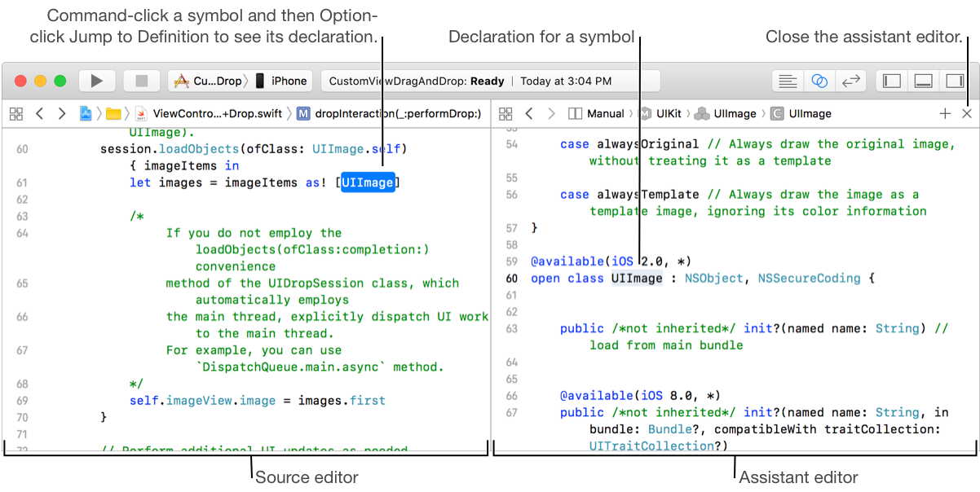Go back in the assistant editor history
Viewport: 980px width, 492px height.
[x=528, y=113]
